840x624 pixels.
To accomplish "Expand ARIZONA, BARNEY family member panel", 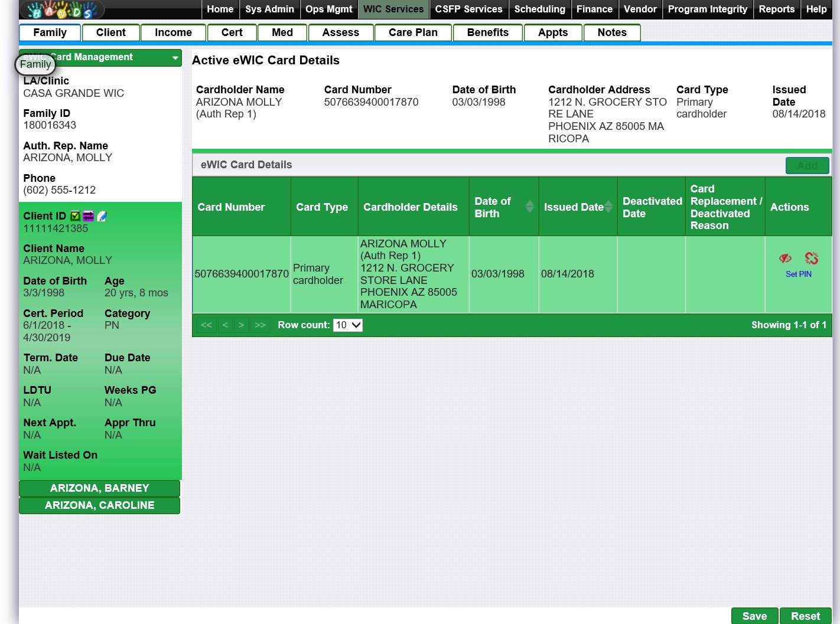I will click(99, 488).
